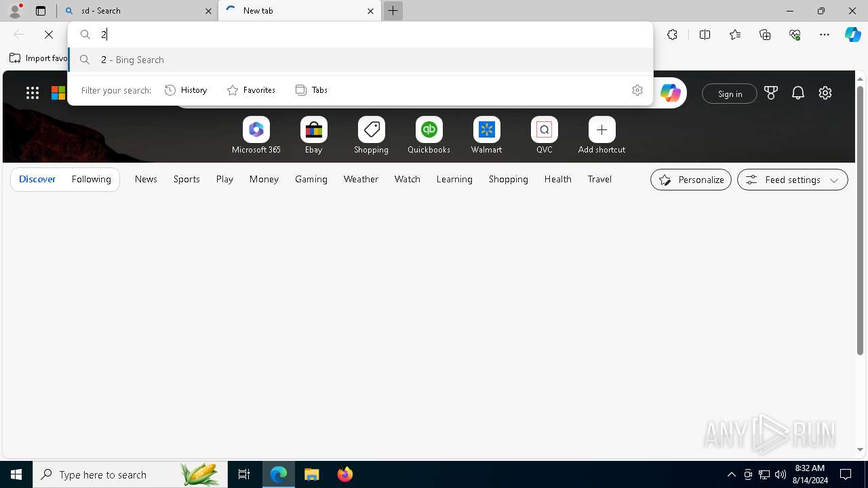
Task: Open the search filter settings gear
Action: [x=637, y=90]
